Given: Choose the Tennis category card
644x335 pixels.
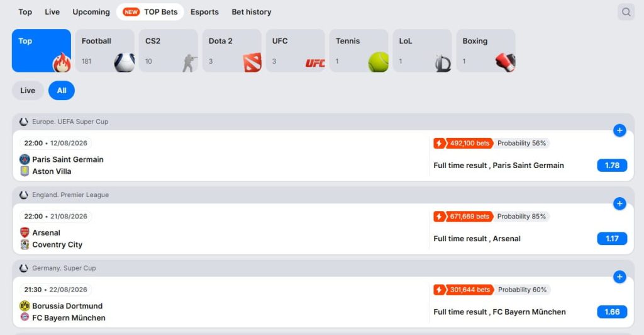Looking at the screenshot, I should 358,50.
